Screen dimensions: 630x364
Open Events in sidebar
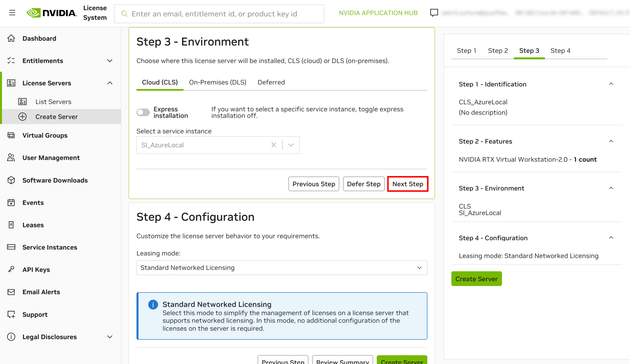(33, 203)
